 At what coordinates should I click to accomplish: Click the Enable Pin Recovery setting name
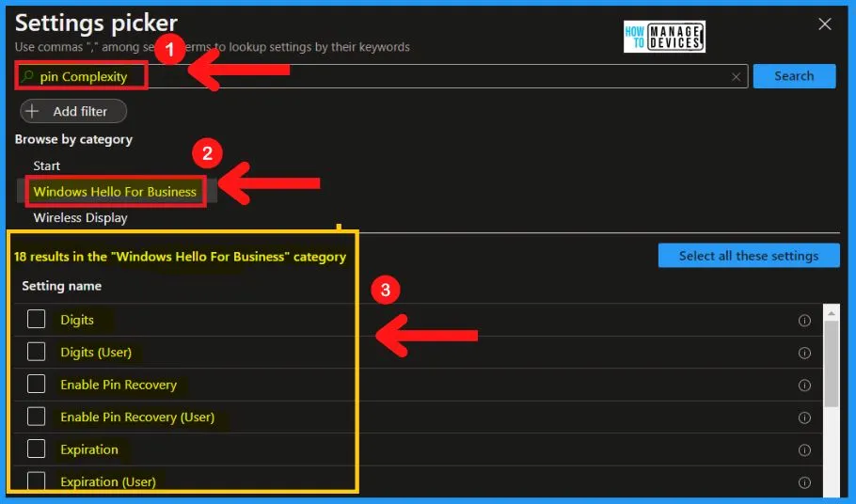click(119, 385)
